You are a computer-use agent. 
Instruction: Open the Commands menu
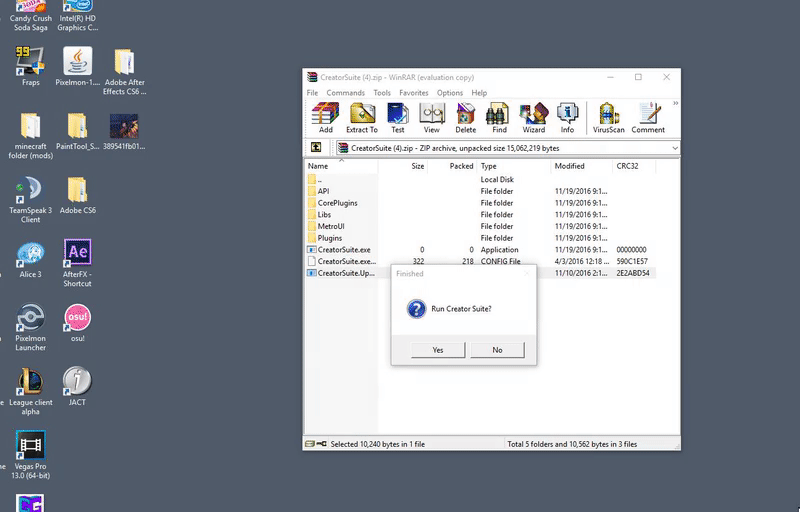(x=345, y=93)
